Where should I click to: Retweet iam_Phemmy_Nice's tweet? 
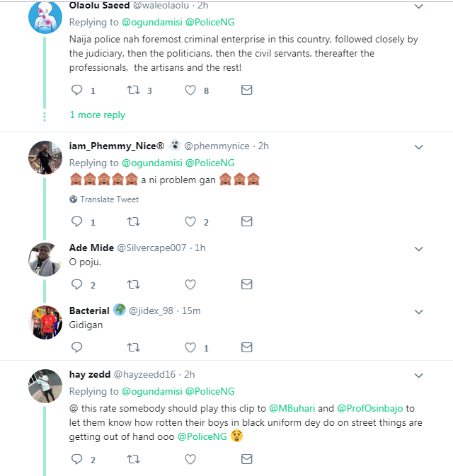point(132,222)
